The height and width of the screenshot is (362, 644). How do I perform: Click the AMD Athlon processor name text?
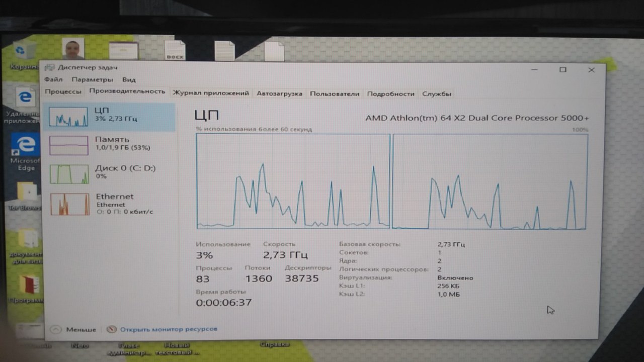pyautogui.click(x=477, y=118)
